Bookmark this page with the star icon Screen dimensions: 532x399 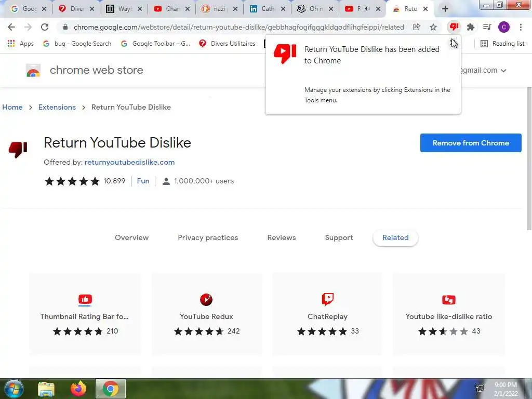coord(433,27)
